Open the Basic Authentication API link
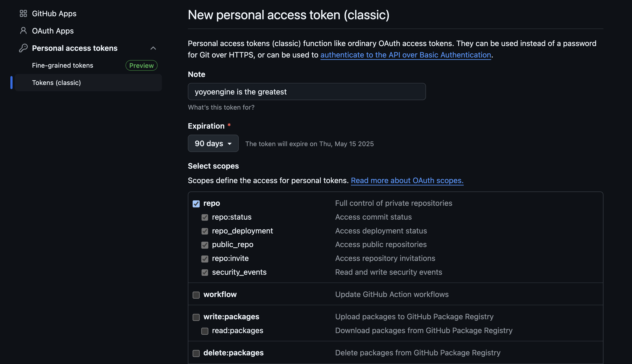The height and width of the screenshot is (364, 632). coord(405,55)
